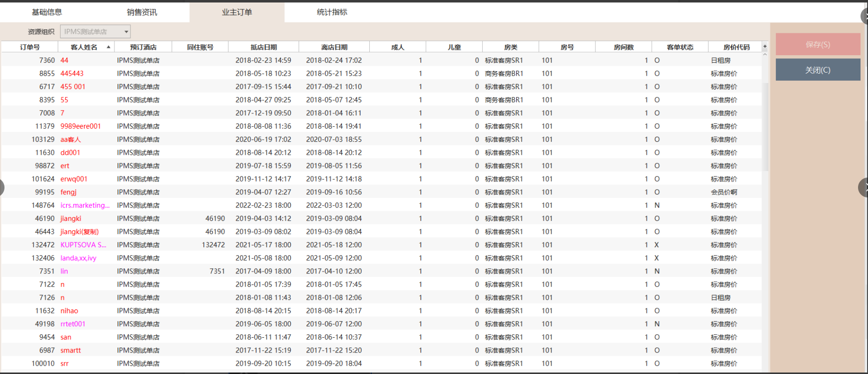
Task: Select guest name lin
Action: [64, 271]
